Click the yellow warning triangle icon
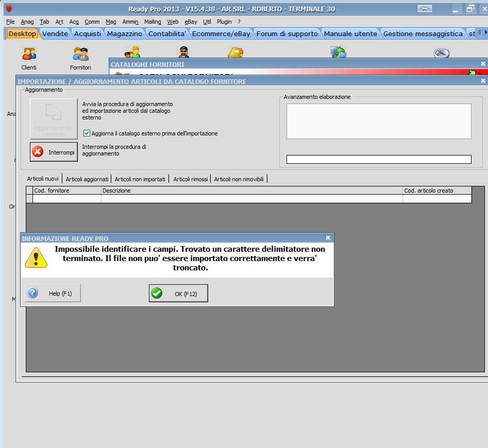 (36, 257)
